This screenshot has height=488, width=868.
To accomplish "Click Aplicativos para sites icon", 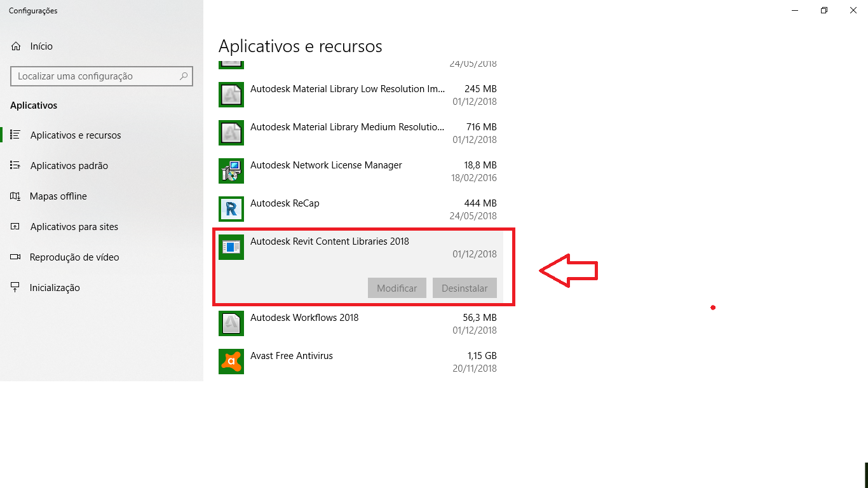I will click(15, 226).
